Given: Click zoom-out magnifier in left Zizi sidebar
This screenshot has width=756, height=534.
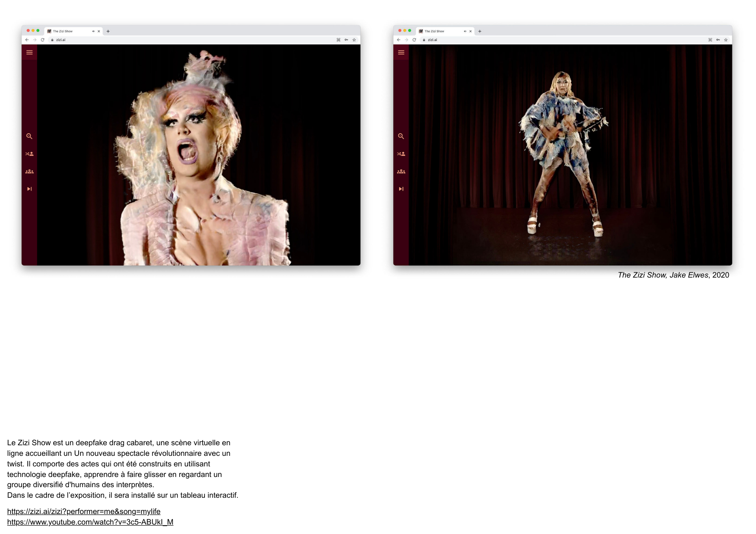Looking at the screenshot, I should 29,136.
